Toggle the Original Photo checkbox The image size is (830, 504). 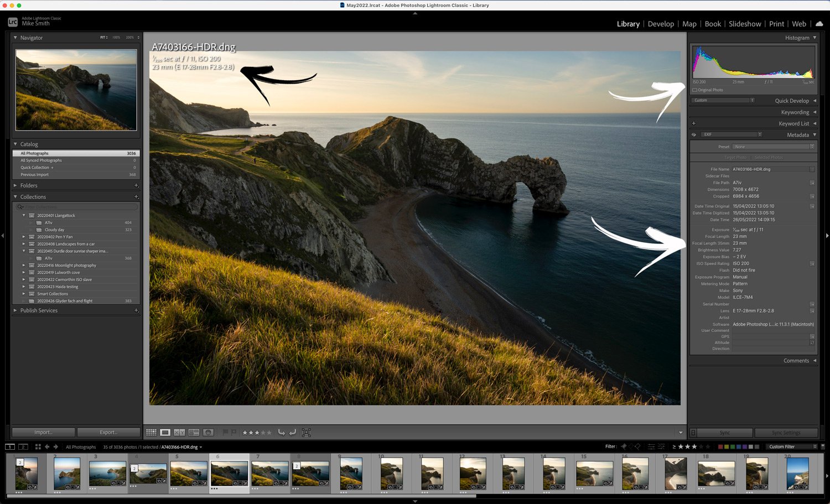tap(695, 90)
